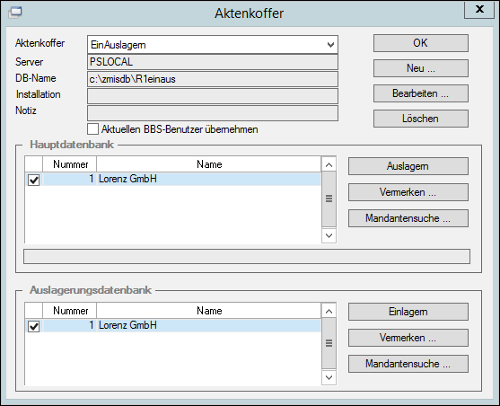The height and width of the screenshot is (406, 500).
Task: Click the empty Installation field
Action: pyautogui.click(x=213, y=96)
